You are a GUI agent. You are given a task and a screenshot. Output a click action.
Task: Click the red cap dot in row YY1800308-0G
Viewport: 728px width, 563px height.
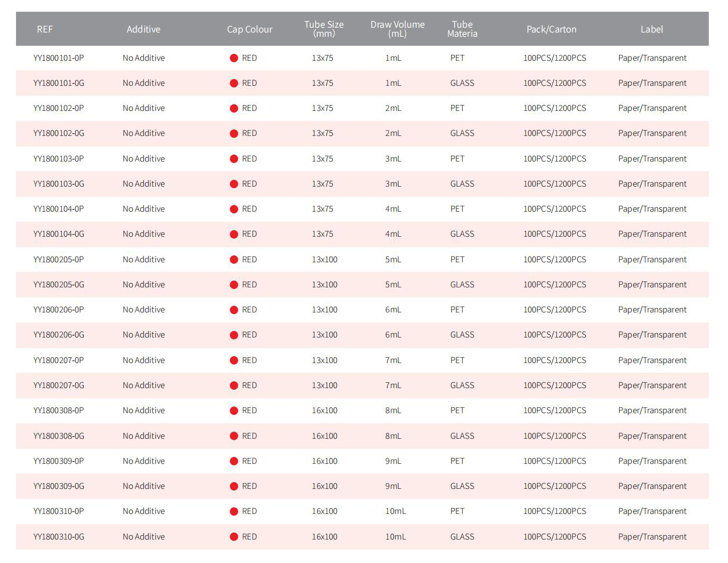(234, 436)
